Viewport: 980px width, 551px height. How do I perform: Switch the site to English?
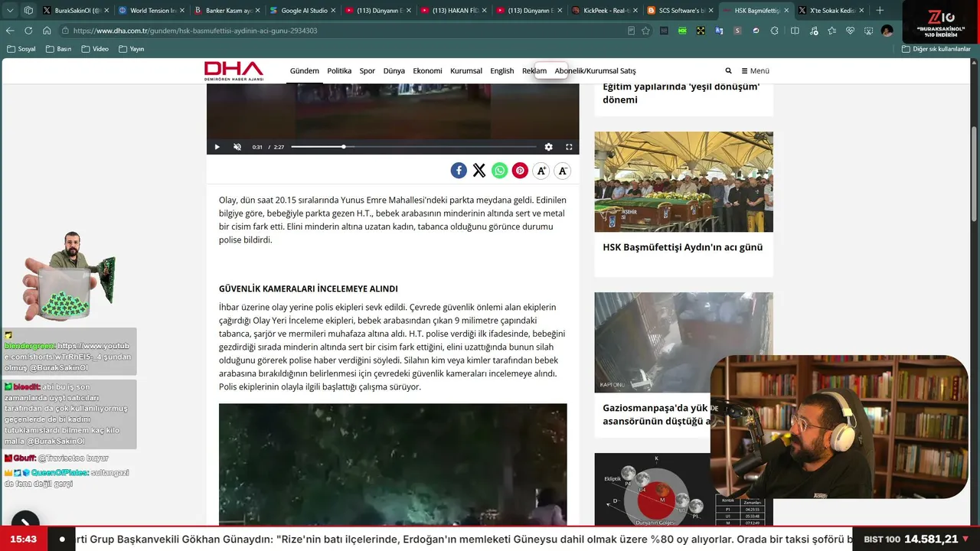coord(502,71)
